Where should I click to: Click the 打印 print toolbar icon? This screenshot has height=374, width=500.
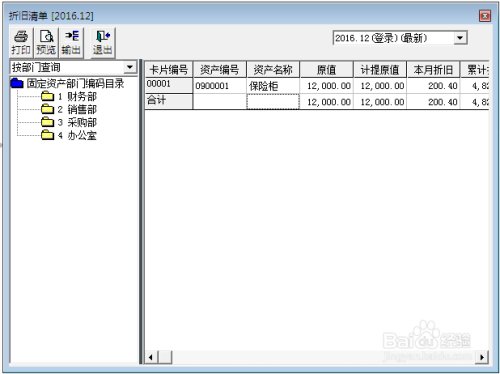21,43
